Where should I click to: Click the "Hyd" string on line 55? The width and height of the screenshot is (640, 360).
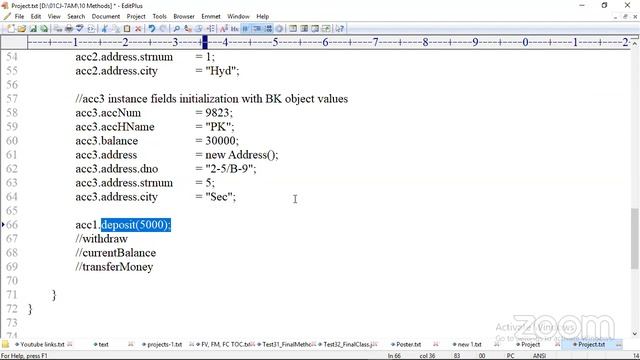tap(220, 71)
